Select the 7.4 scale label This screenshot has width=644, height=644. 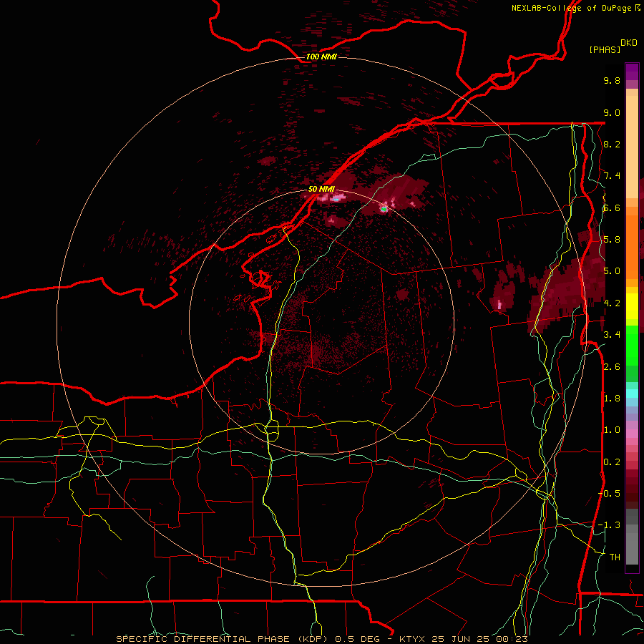(612, 176)
